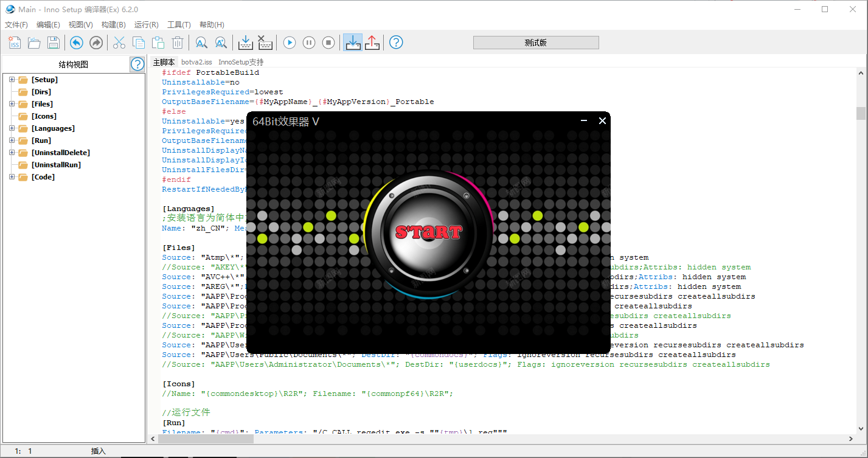Click the red upward arrow export icon

(x=372, y=43)
